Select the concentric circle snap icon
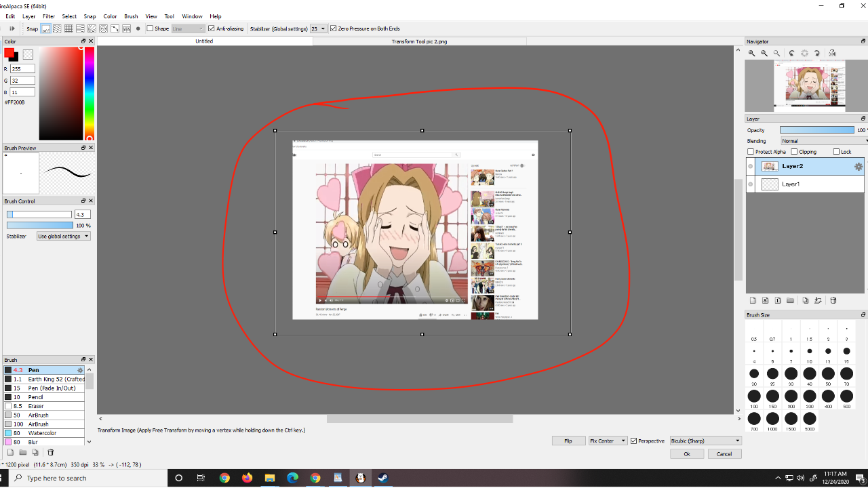Image resolution: width=868 pixels, height=488 pixels. 103,28
